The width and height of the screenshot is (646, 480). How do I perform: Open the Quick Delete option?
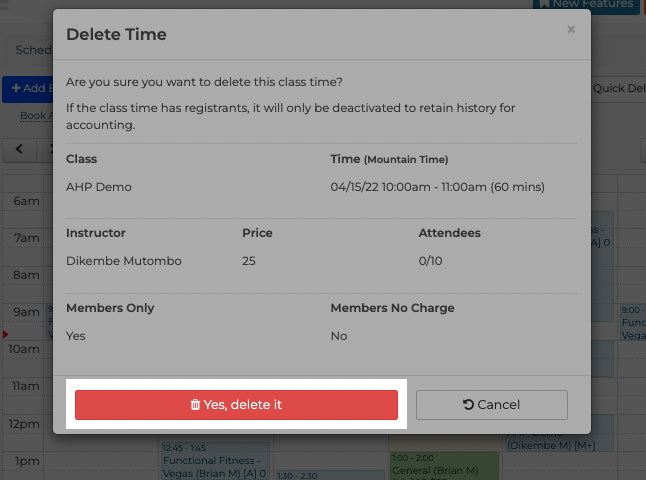(618, 89)
